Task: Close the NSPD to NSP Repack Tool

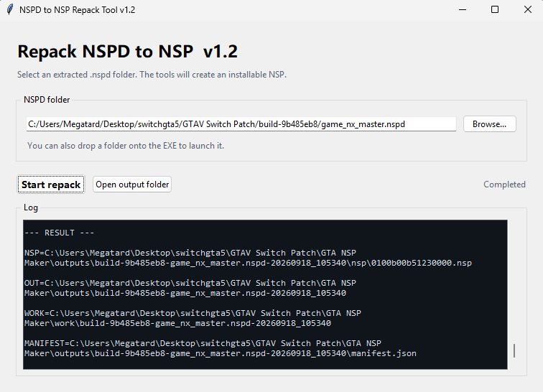Action: (x=527, y=10)
